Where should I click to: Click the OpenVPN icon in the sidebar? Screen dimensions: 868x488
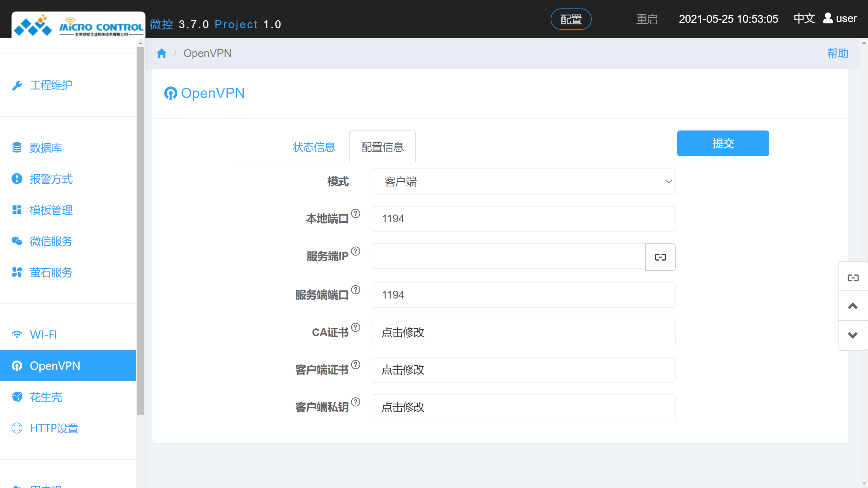[17, 366]
